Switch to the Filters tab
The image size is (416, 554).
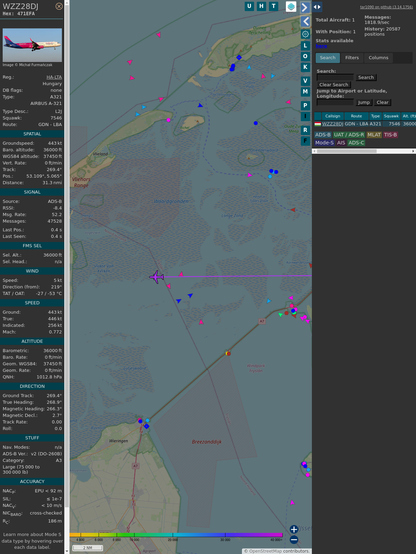point(352,58)
